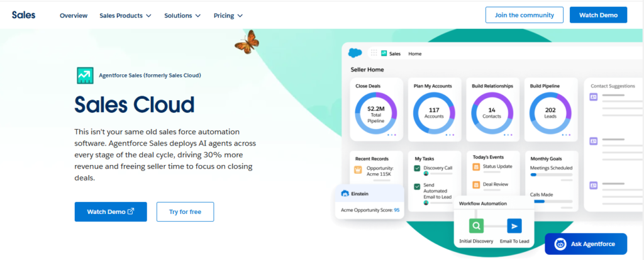The width and height of the screenshot is (644, 260).
Task: Click the Workflow Automation title
Action: coord(482,203)
